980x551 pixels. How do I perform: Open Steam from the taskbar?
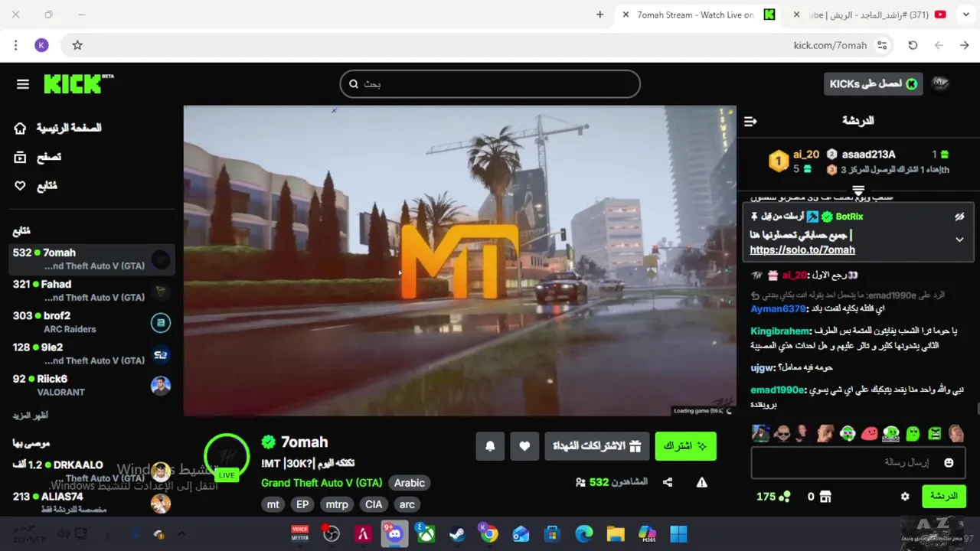click(x=457, y=533)
